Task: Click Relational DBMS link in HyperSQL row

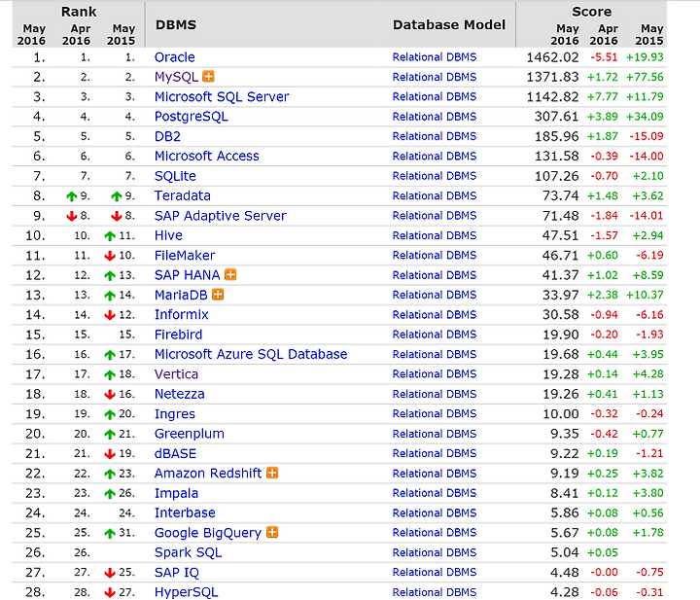Action: [435, 592]
